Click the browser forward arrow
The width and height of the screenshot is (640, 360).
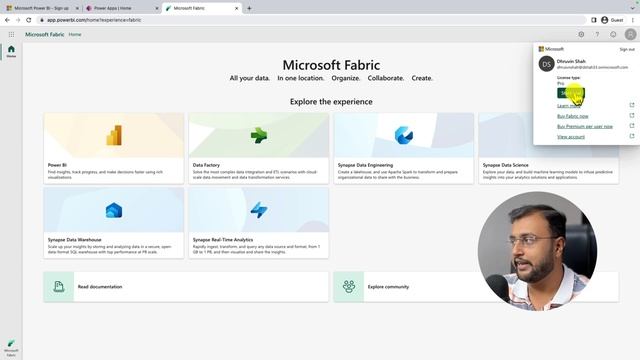point(18,20)
